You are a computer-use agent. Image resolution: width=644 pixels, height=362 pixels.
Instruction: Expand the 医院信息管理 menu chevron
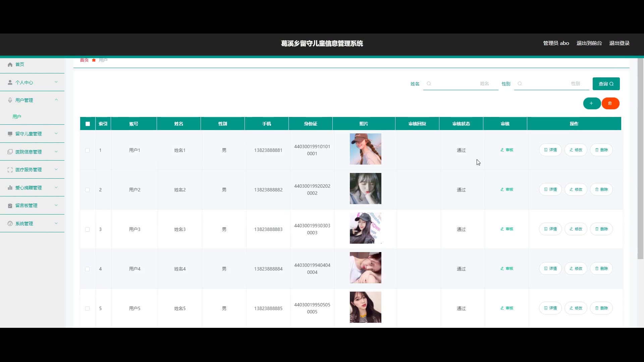56,152
